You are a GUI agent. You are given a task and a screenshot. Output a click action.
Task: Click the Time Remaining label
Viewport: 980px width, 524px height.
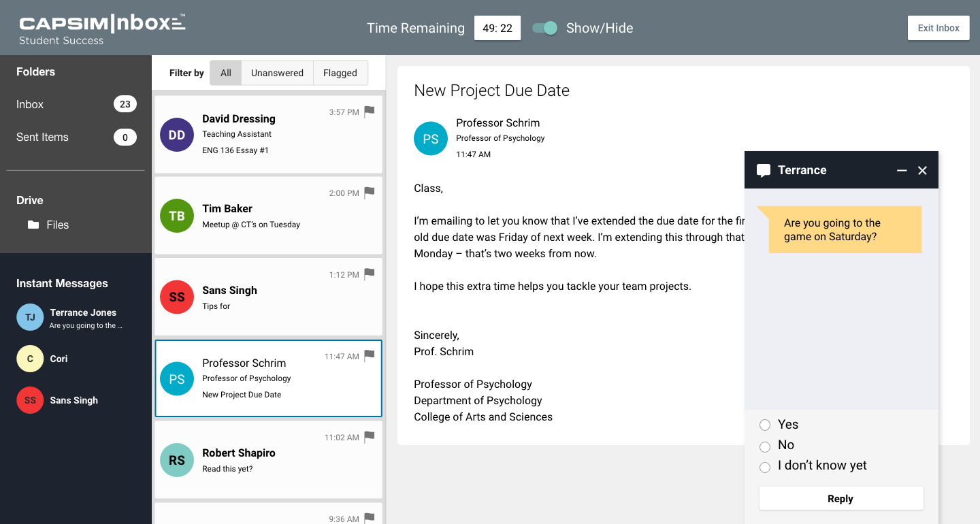pyautogui.click(x=416, y=28)
